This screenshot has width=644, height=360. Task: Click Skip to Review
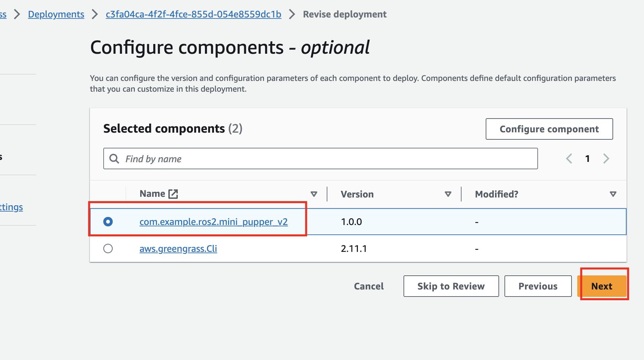point(451,286)
